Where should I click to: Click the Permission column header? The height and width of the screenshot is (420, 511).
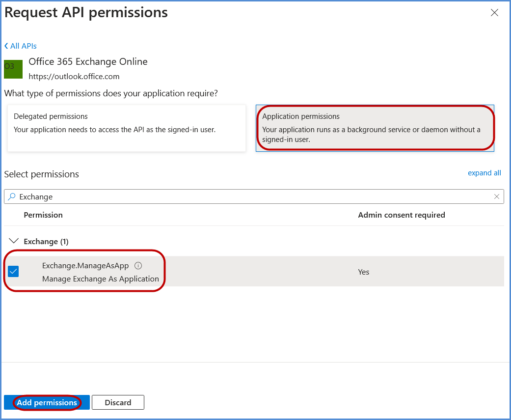pyautogui.click(x=43, y=215)
